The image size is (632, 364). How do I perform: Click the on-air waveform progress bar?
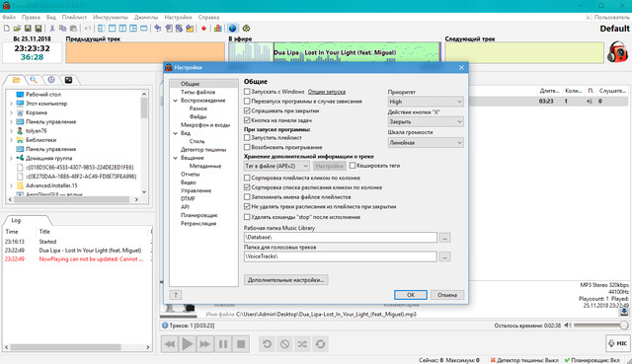point(335,52)
